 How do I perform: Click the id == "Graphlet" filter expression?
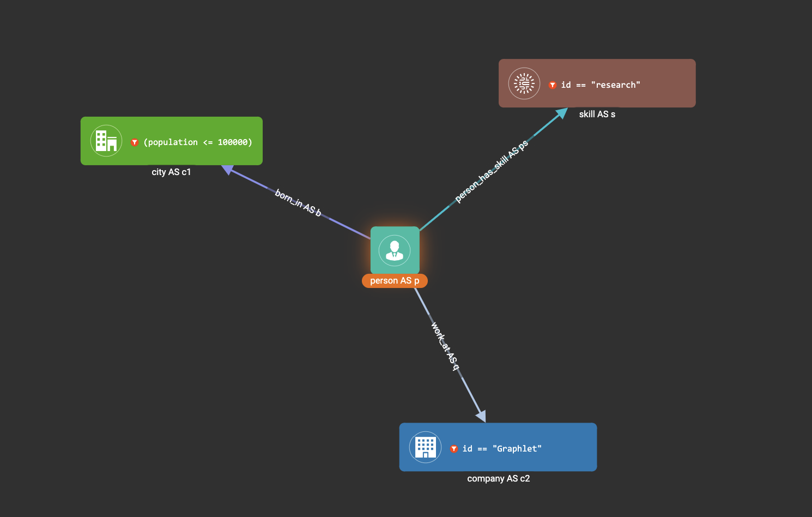pyautogui.click(x=502, y=449)
